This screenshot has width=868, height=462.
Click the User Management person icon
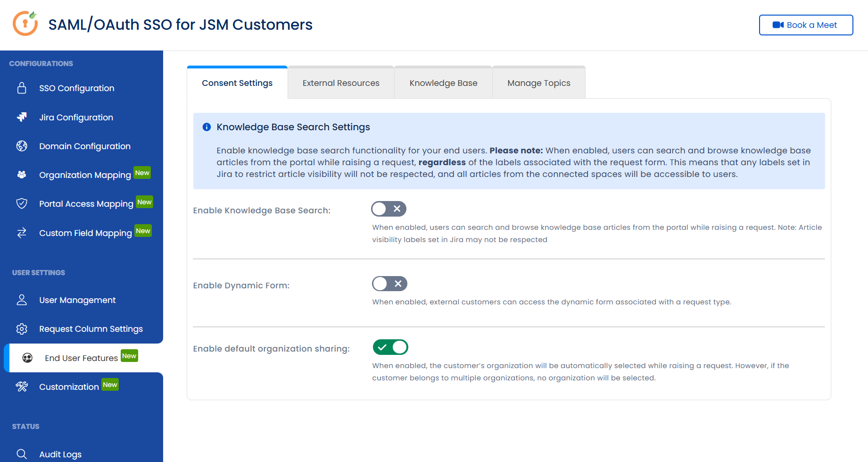coord(22,300)
